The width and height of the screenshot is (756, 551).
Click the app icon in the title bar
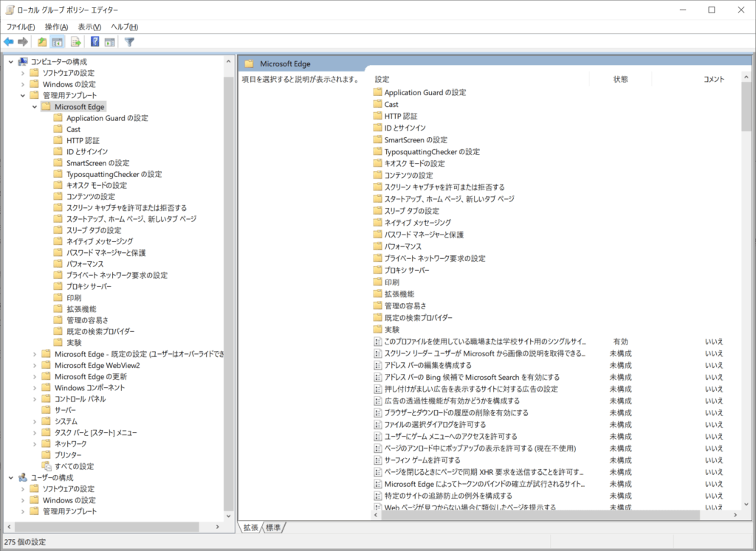click(x=10, y=10)
